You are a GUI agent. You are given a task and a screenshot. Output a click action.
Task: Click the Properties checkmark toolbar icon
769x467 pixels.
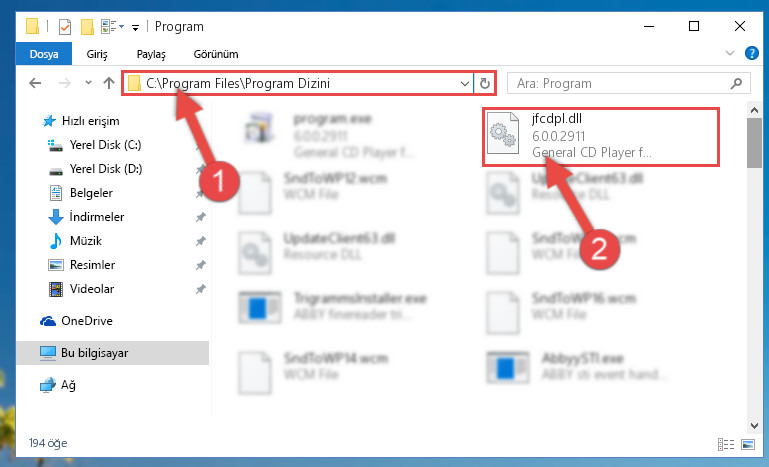click(x=65, y=26)
